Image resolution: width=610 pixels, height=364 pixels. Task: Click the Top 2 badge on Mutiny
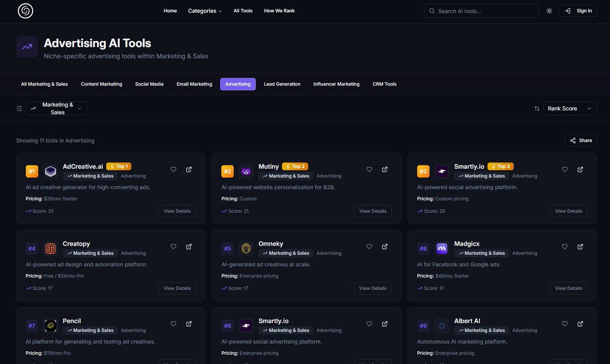point(295,166)
